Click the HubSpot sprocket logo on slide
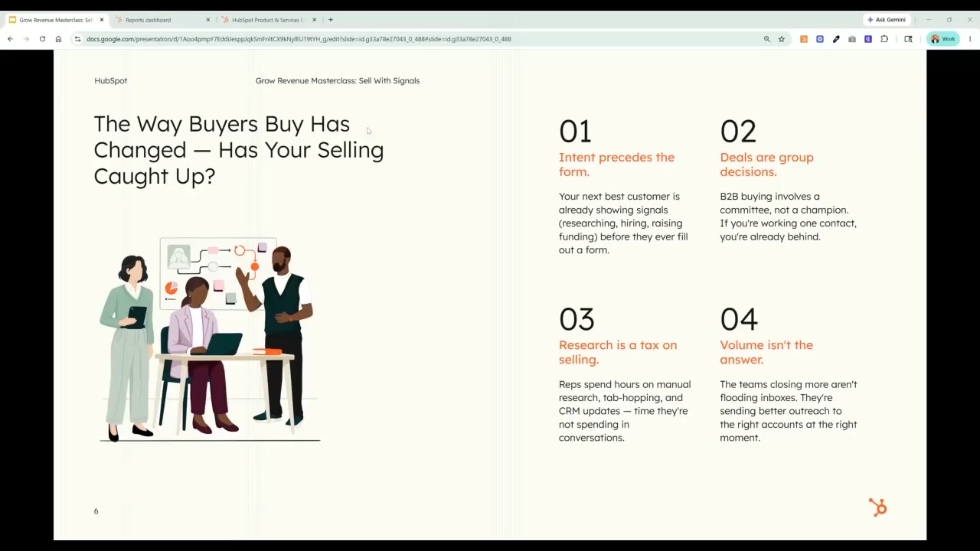 [877, 507]
